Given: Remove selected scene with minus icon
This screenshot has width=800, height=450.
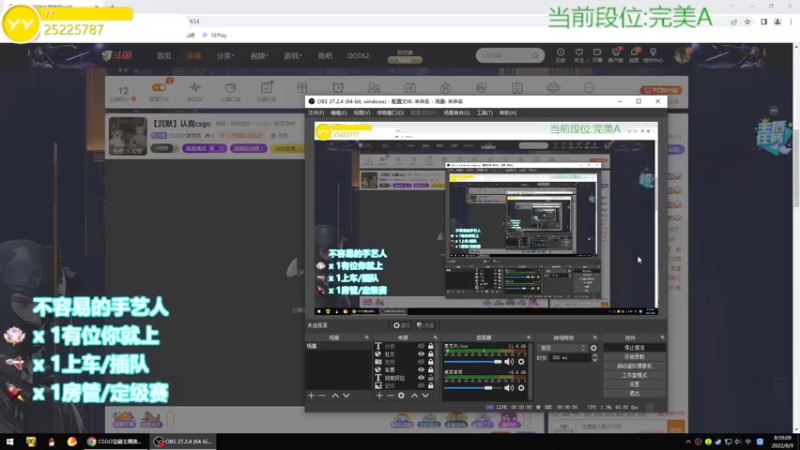Looking at the screenshot, I should coord(322,395).
